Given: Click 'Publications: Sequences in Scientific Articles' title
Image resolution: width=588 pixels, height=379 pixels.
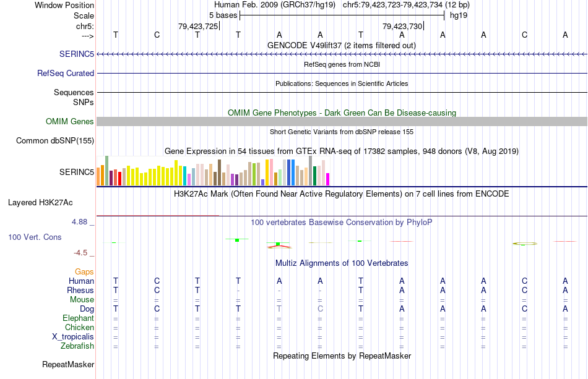Looking at the screenshot, I should click(342, 83).
